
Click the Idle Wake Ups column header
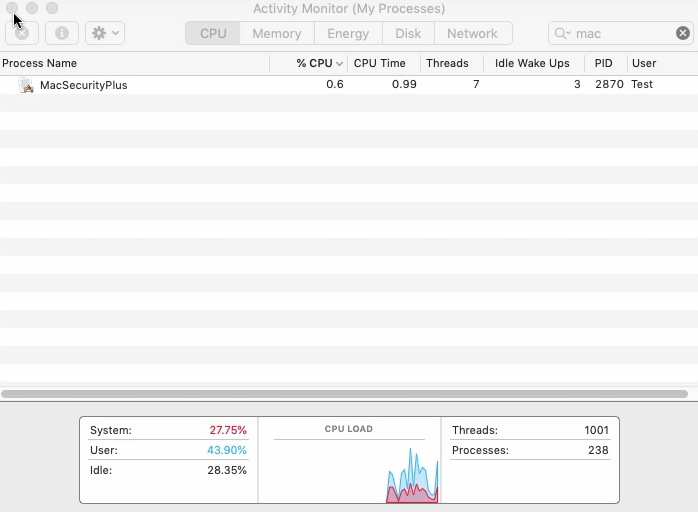click(532, 63)
